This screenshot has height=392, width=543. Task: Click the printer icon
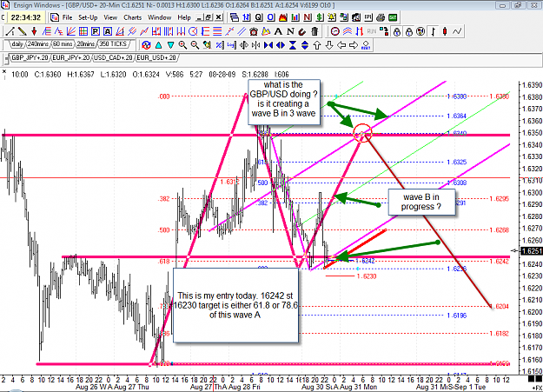click(x=381, y=17)
